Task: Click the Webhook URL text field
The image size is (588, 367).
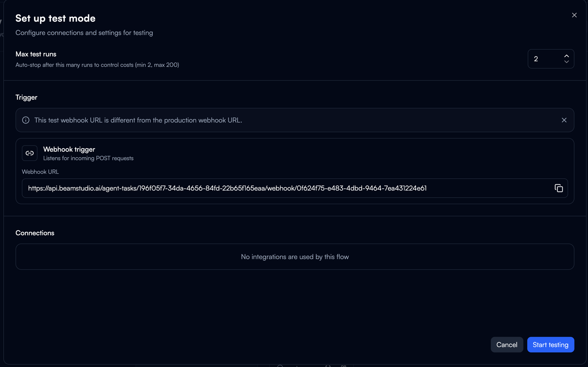Action: pos(295,188)
